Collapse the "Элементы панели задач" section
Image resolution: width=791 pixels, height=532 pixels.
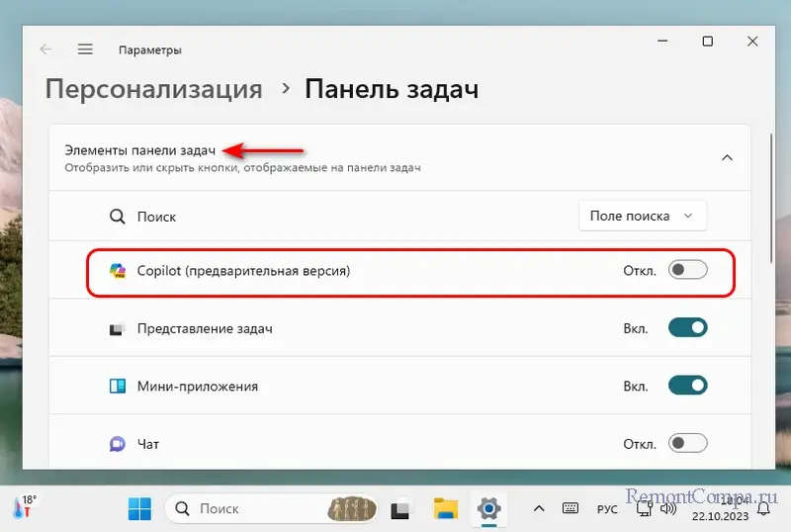(x=727, y=157)
